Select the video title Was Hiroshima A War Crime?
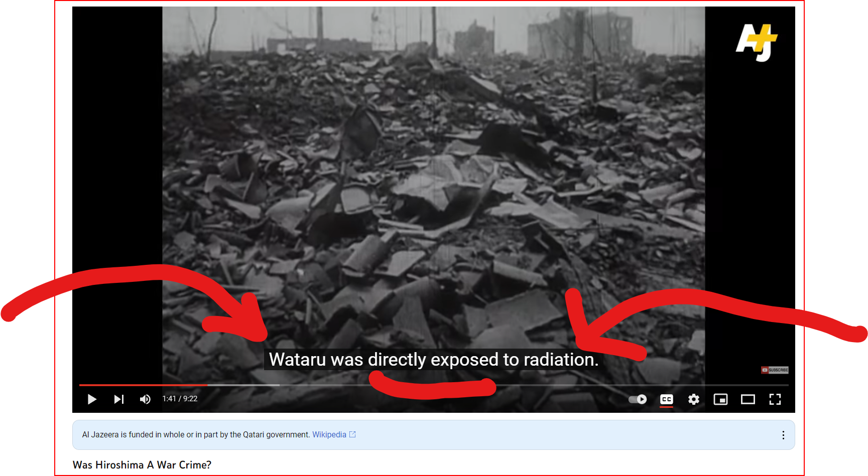 142,465
